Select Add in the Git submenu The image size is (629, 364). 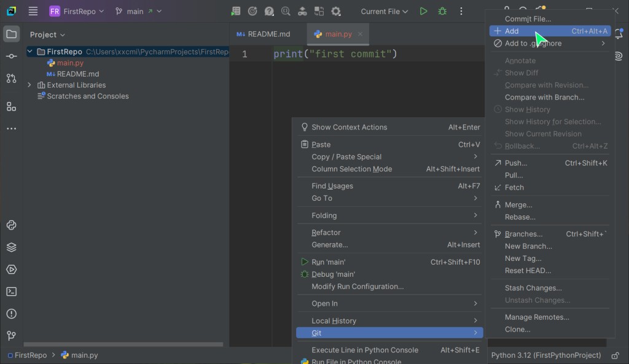point(512,31)
